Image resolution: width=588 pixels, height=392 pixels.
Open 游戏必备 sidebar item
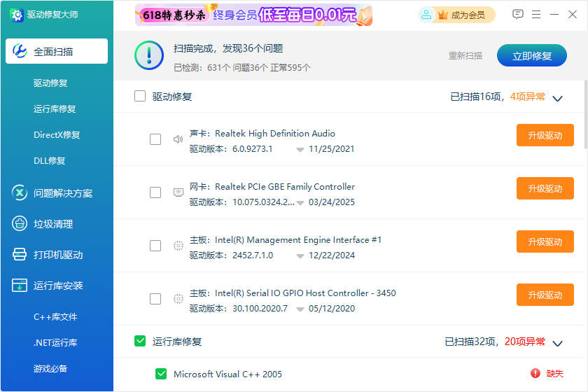tap(50, 368)
